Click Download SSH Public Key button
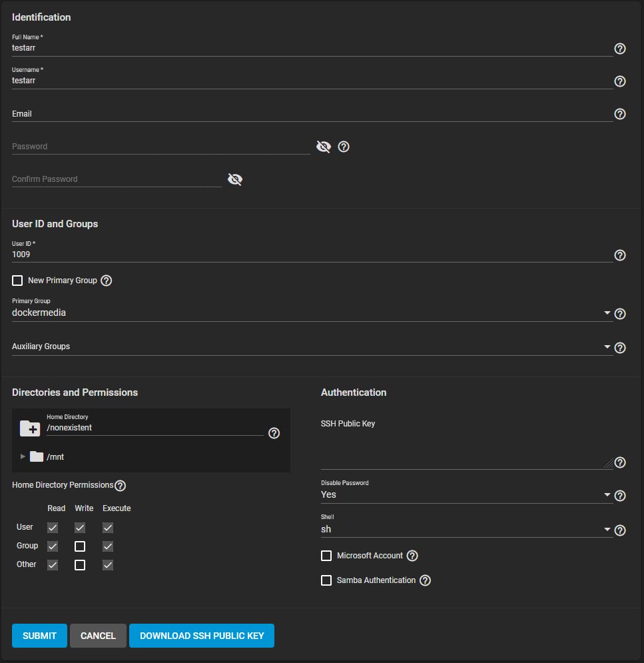This screenshot has height=663, width=644. 202,636
